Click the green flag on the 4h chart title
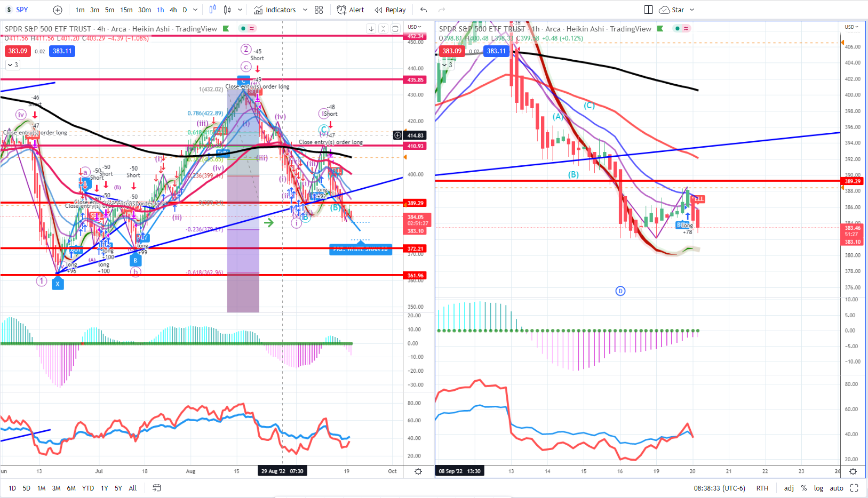The height and width of the screenshot is (498, 868). pos(226,29)
